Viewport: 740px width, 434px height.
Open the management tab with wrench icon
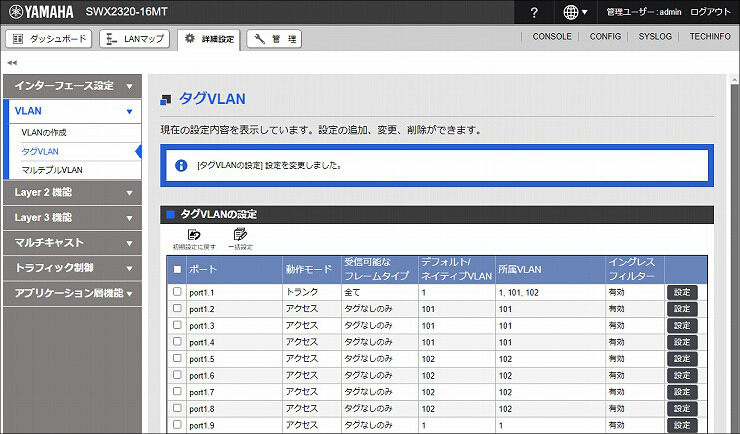(274, 39)
